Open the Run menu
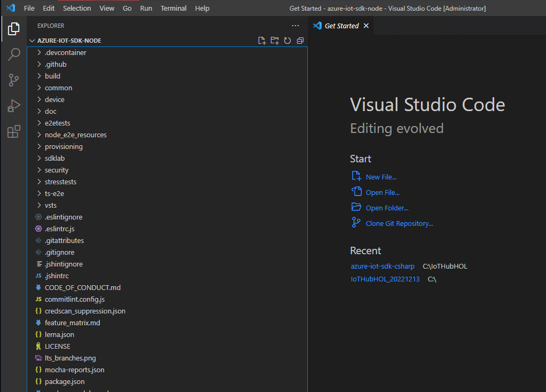The height and width of the screenshot is (392, 546). (146, 8)
